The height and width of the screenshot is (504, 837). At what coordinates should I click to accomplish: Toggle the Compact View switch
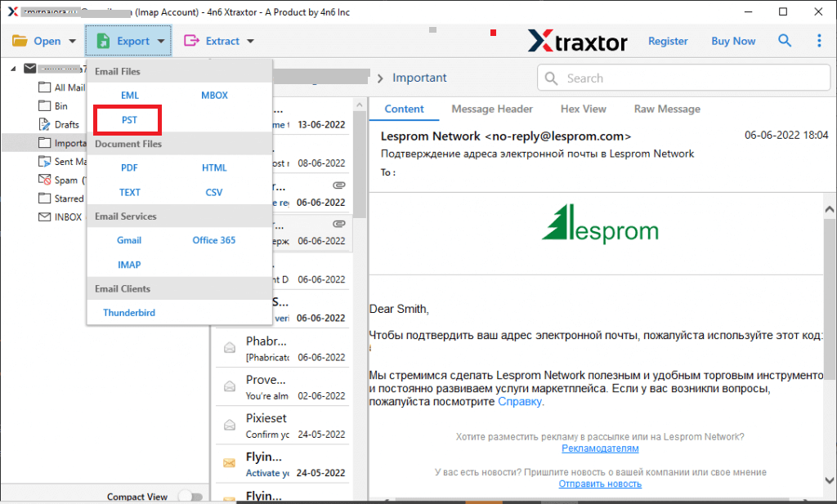190,496
